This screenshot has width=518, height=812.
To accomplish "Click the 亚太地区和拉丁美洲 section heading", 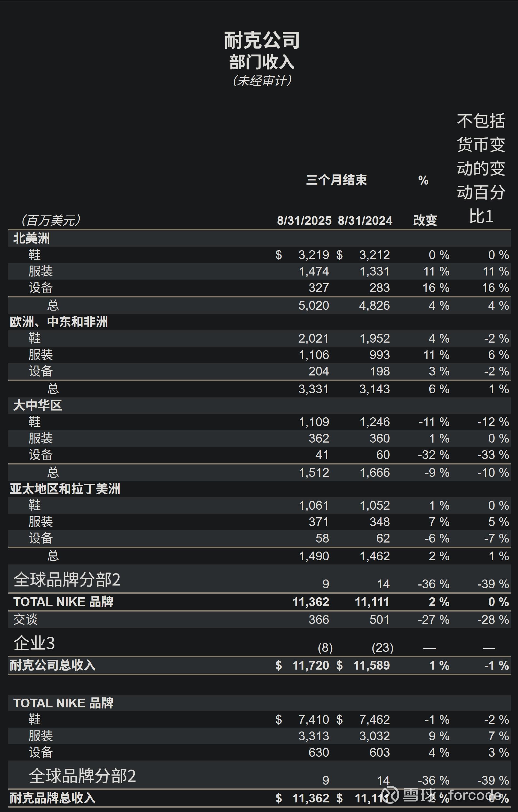I will pos(65,489).
